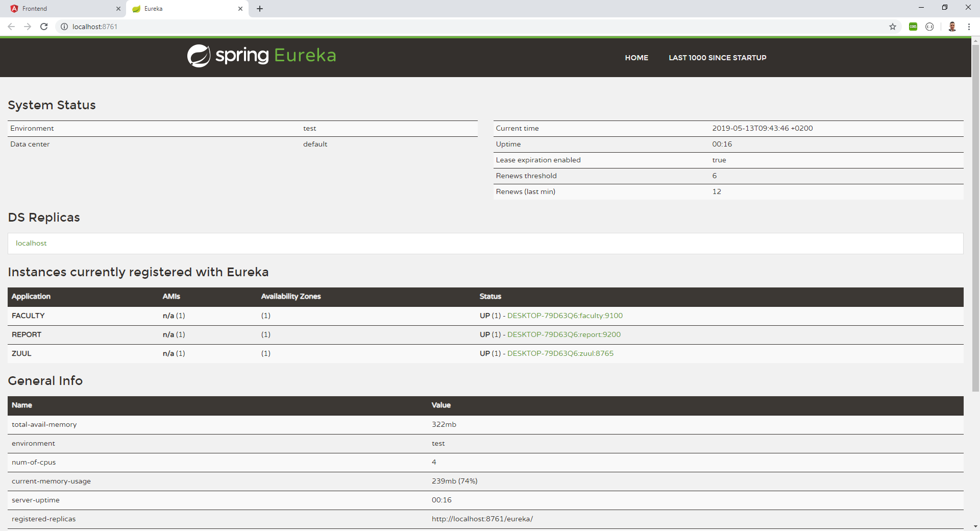Image resolution: width=980 pixels, height=531 pixels.
Task: Open the faculty:9100 instance link
Action: (x=565, y=316)
